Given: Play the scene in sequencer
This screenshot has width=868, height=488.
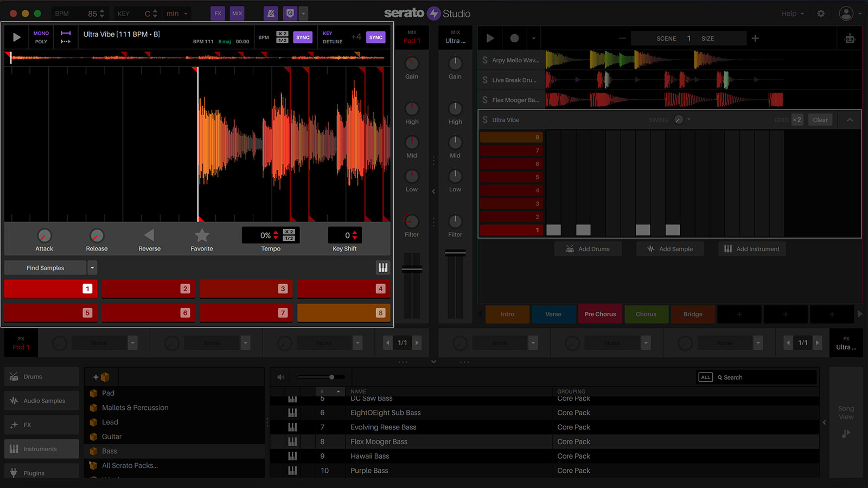Looking at the screenshot, I should (490, 38).
